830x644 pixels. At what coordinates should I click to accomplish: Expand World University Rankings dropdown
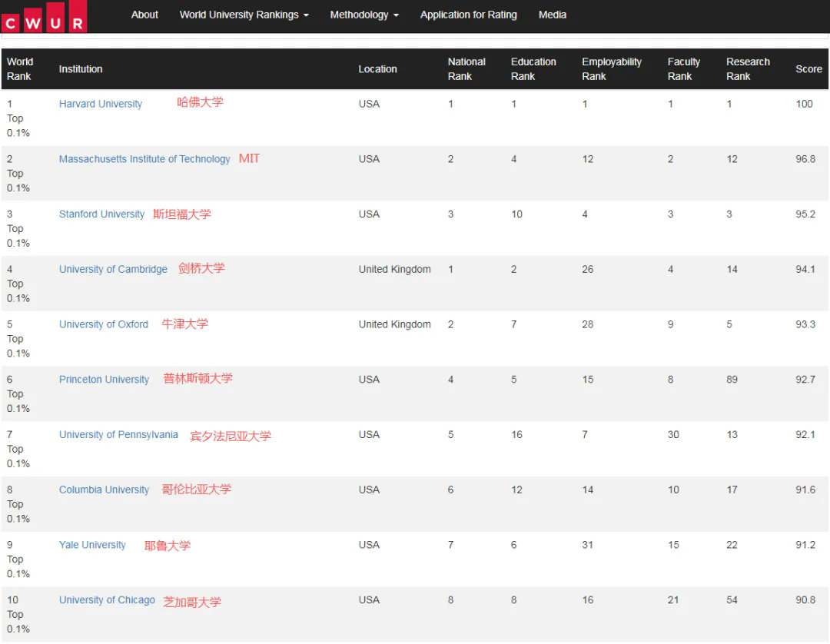pyautogui.click(x=244, y=15)
